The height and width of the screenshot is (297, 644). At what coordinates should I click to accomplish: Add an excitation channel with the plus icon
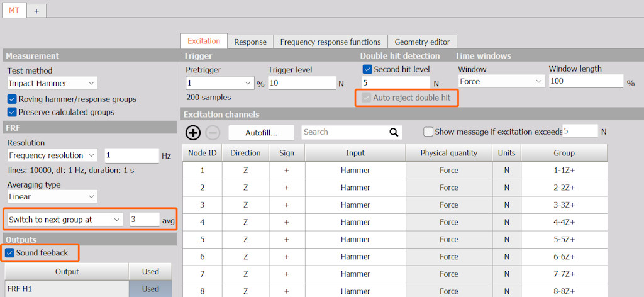(x=193, y=132)
